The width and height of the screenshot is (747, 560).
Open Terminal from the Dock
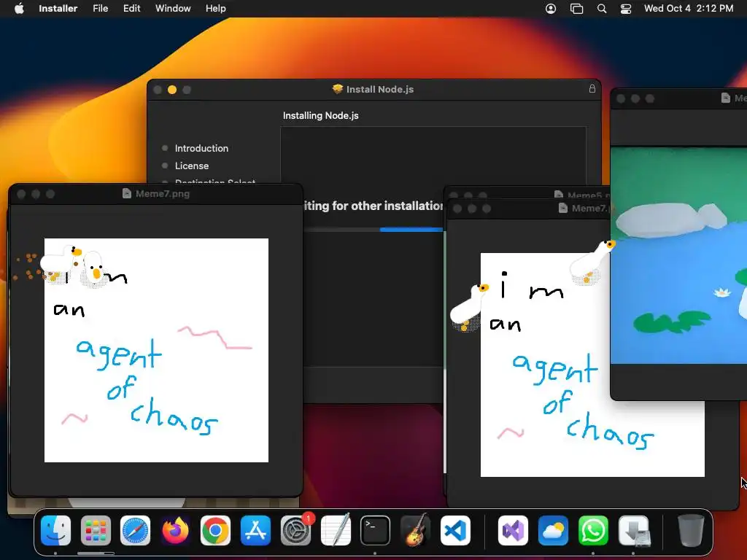(375, 531)
